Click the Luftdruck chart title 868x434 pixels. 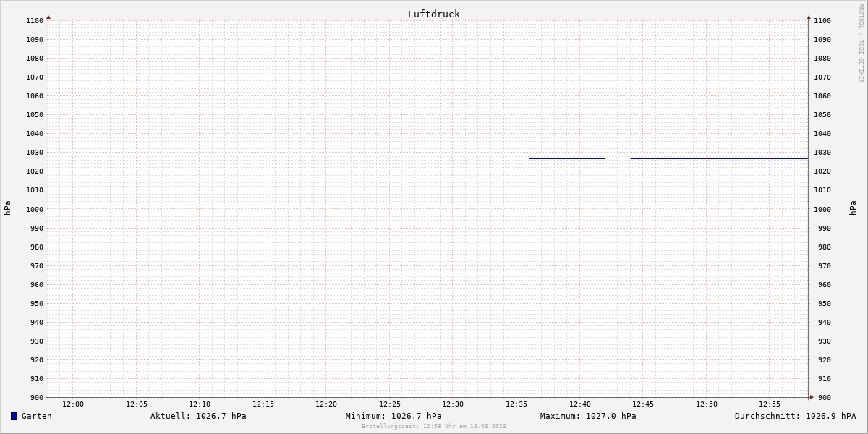433,14
